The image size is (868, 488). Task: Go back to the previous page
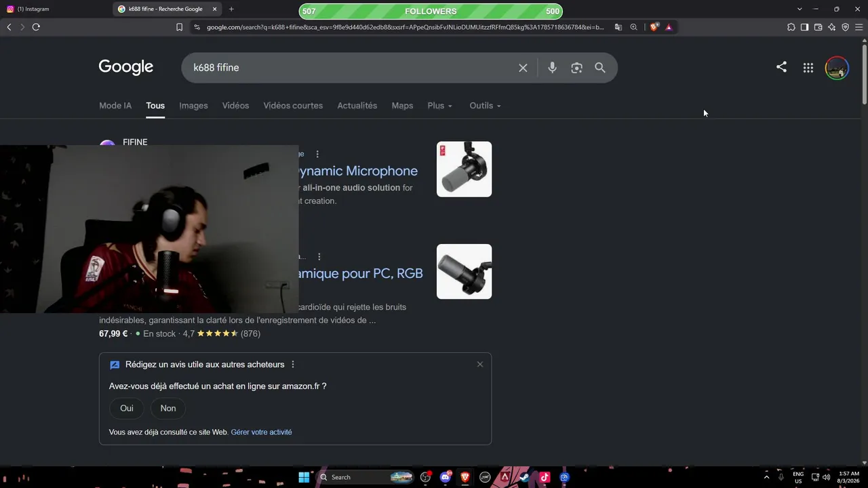(x=9, y=27)
